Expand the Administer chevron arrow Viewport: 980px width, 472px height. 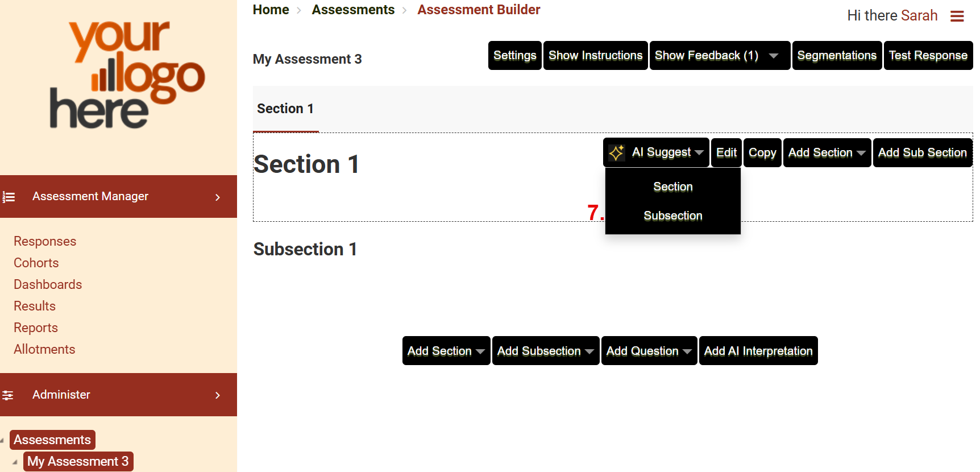coord(218,395)
